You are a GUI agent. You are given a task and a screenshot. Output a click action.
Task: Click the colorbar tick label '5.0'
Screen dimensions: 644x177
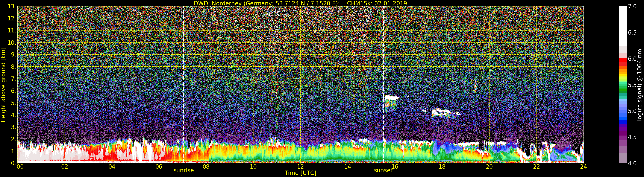click(632, 111)
